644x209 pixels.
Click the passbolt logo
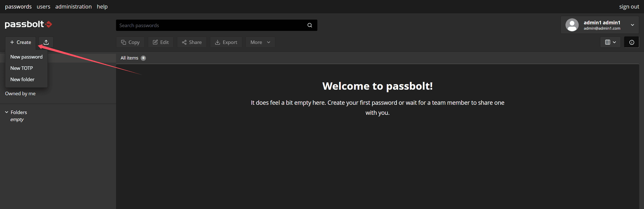[x=28, y=24]
